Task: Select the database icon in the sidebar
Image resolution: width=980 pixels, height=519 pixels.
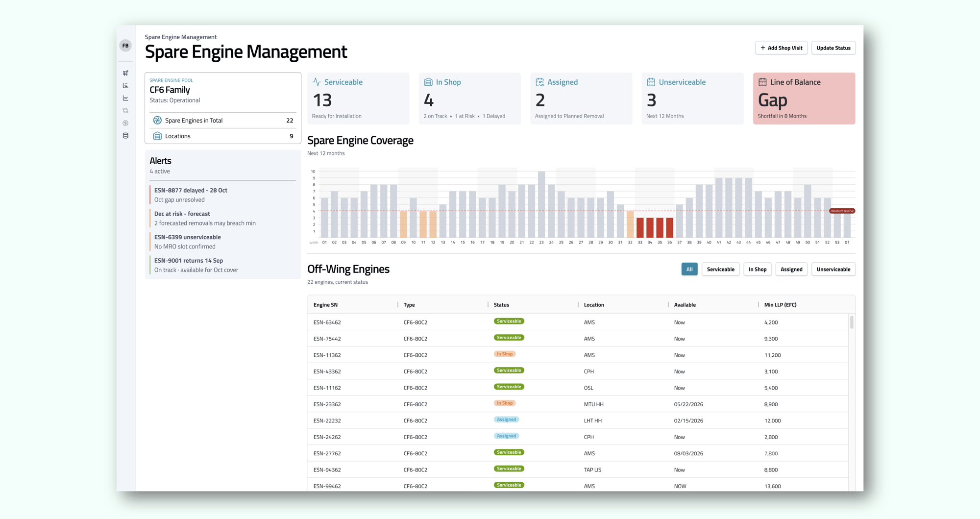Action: tap(125, 135)
